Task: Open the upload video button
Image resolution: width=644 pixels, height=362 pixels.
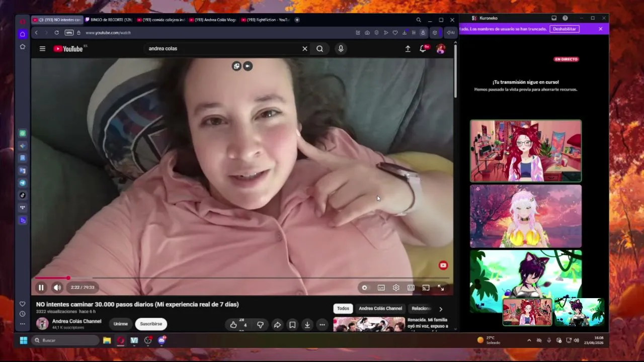Action: click(408, 49)
